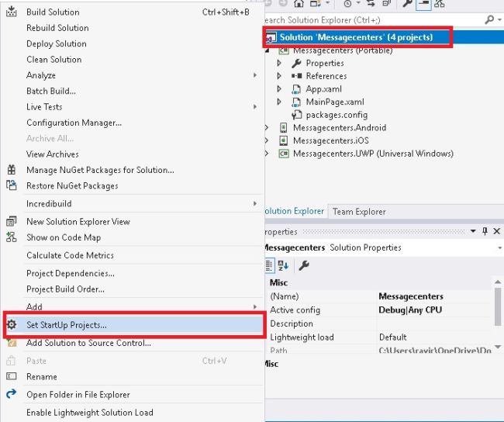
Task: Click the Lightweight load value Default
Action: click(x=393, y=337)
